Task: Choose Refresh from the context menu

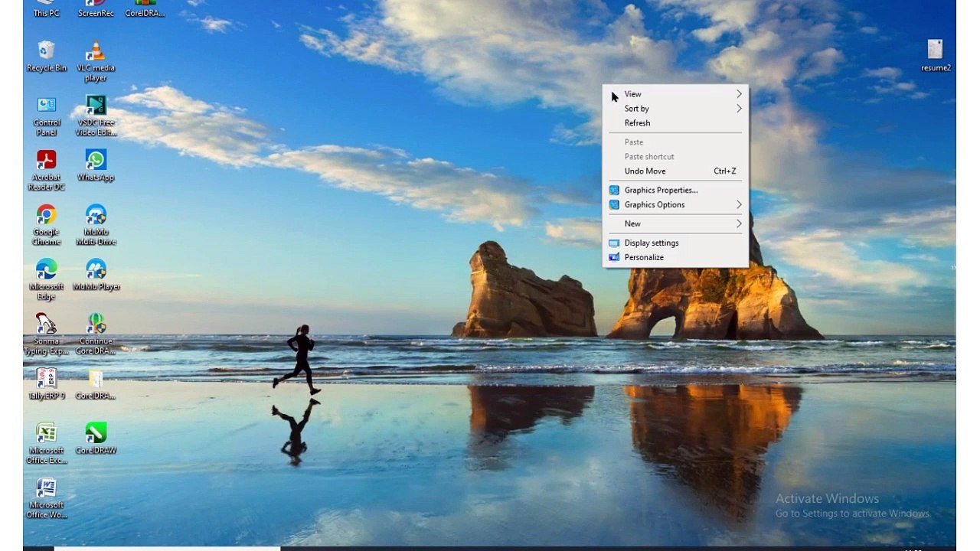Action: 675,123
